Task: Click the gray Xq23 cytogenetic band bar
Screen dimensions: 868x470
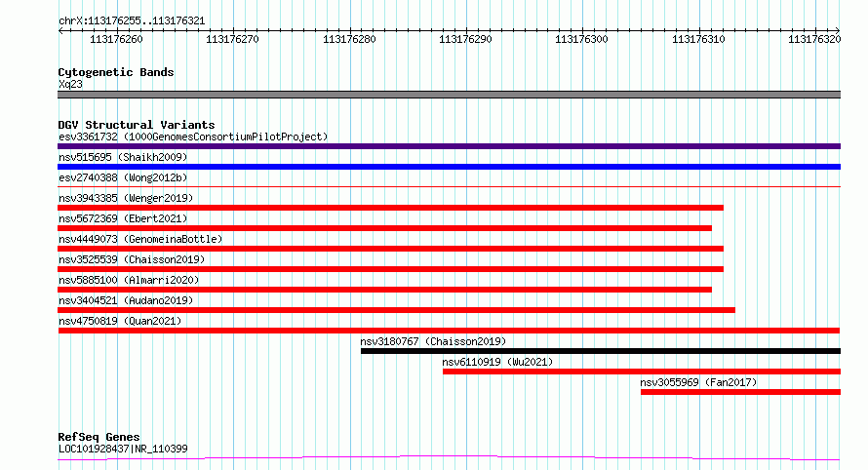Action: coord(449,95)
